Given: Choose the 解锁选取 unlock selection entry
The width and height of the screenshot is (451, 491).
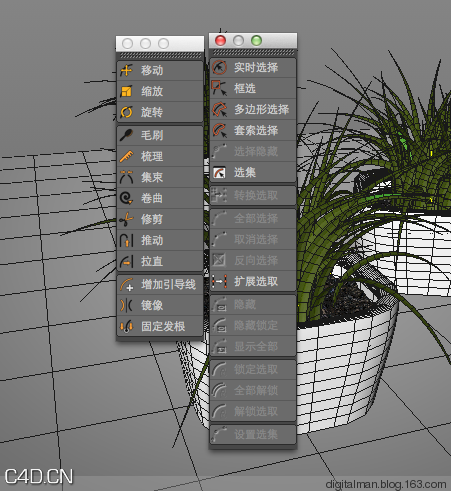Looking at the screenshot, I should (x=253, y=411).
